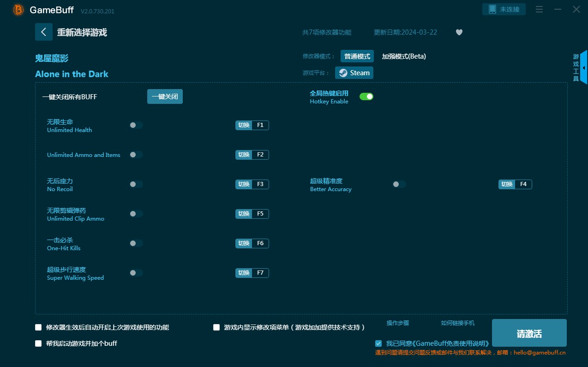The image size is (588, 367).
Task: Click the back arrow button
Action: (44, 32)
